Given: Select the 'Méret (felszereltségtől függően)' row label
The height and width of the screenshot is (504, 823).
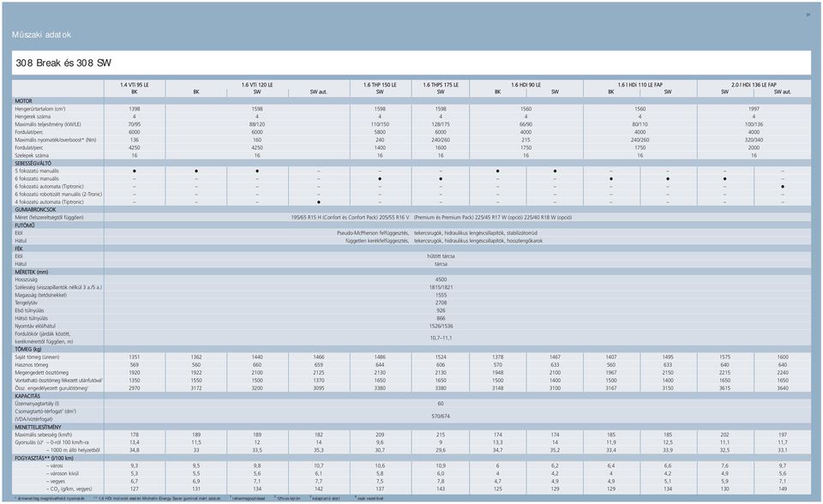Looking at the screenshot, I should tap(50, 218).
